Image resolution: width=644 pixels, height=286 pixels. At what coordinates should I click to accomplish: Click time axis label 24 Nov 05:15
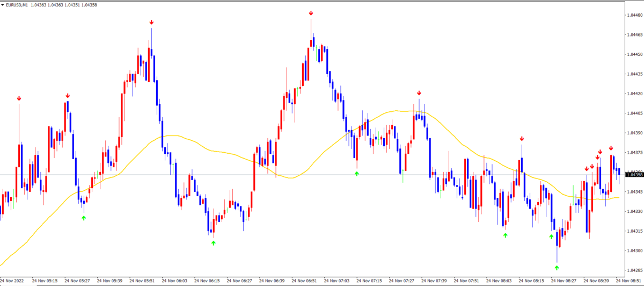[x=45, y=281]
